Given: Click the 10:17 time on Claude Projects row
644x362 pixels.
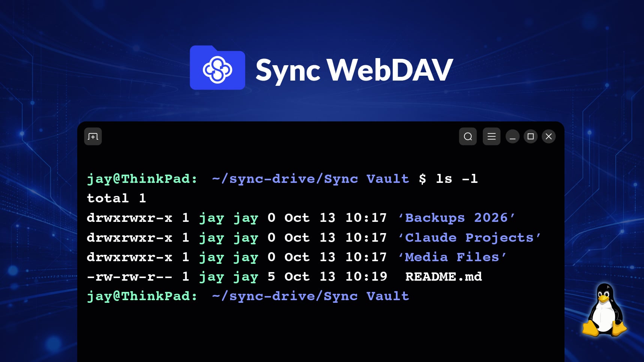Looking at the screenshot, I should point(366,238).
